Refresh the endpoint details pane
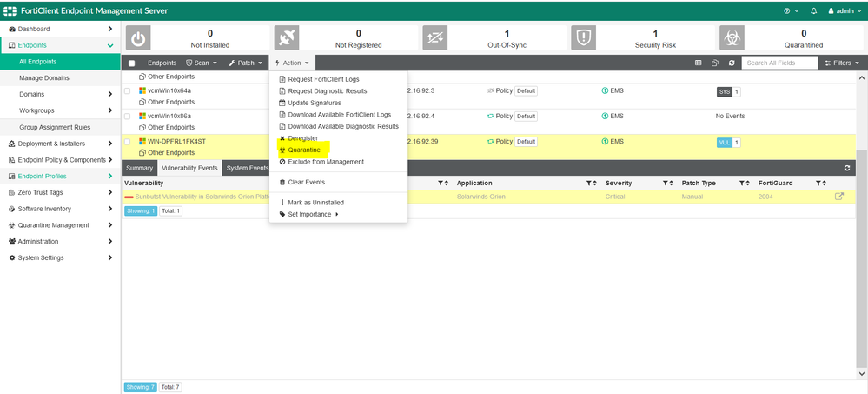The width and height of the screenshot is (868, 394). [x=847, y=168]
